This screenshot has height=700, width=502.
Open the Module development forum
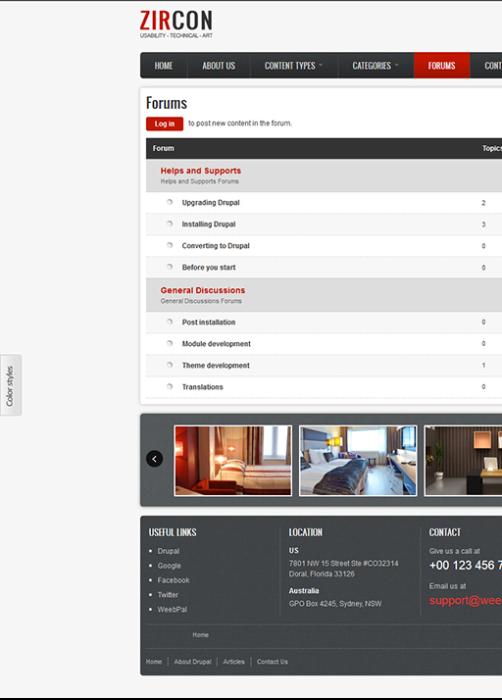pos(216,344)
